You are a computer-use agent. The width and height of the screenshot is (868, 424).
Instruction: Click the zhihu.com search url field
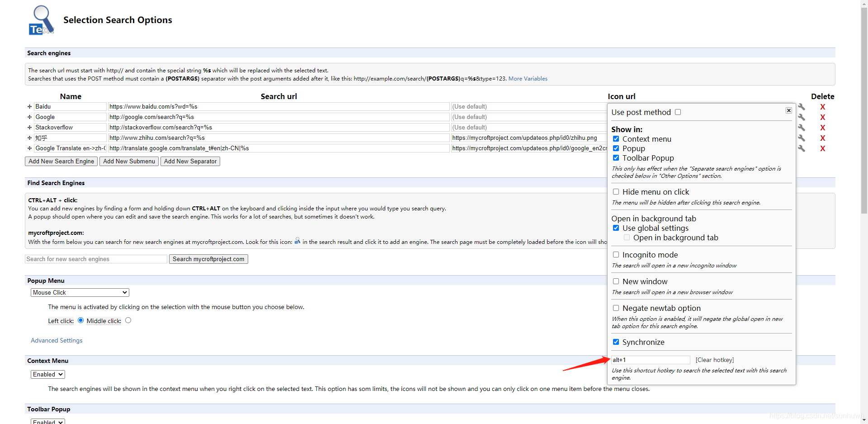tap(278, 138)
